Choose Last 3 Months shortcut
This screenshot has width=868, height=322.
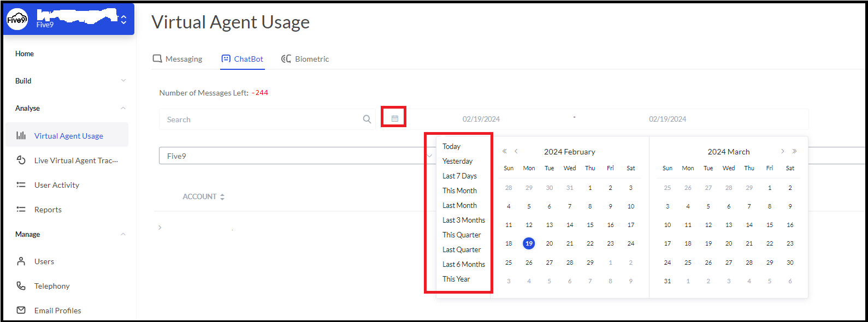point(464,220)
